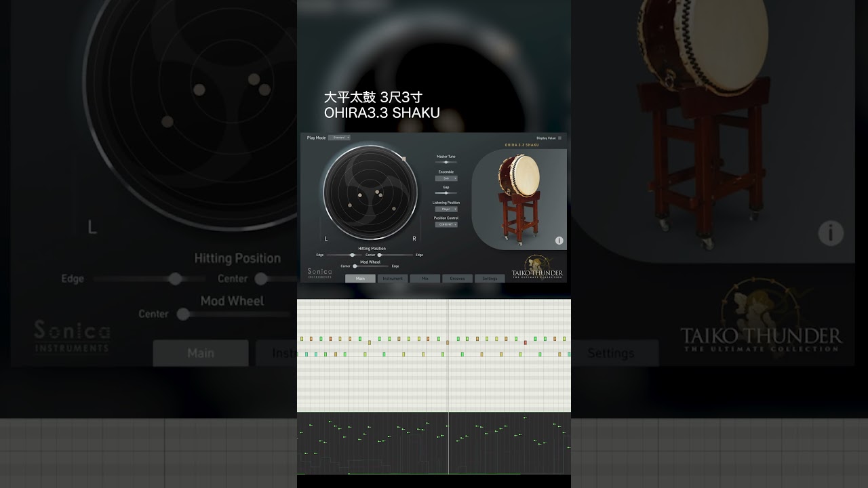Open the Listening Position dropdown

pyautogui.click(x=446, y=209)
